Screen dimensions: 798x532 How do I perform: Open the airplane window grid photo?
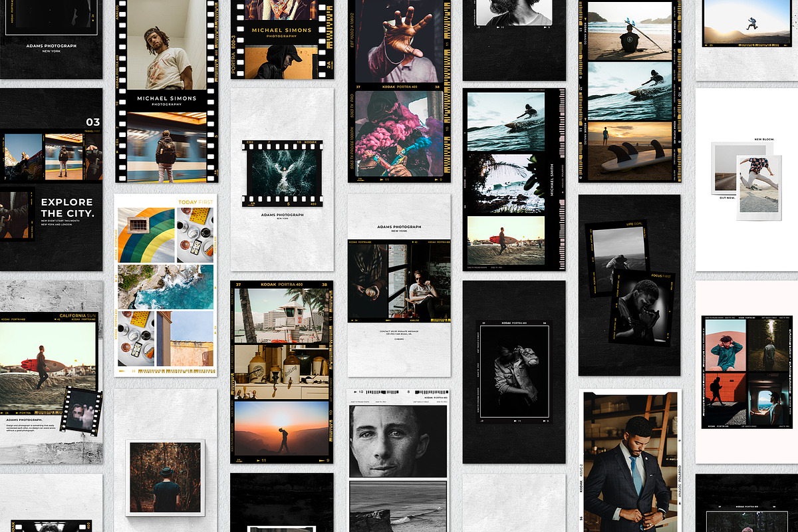[x=769, y=399]
